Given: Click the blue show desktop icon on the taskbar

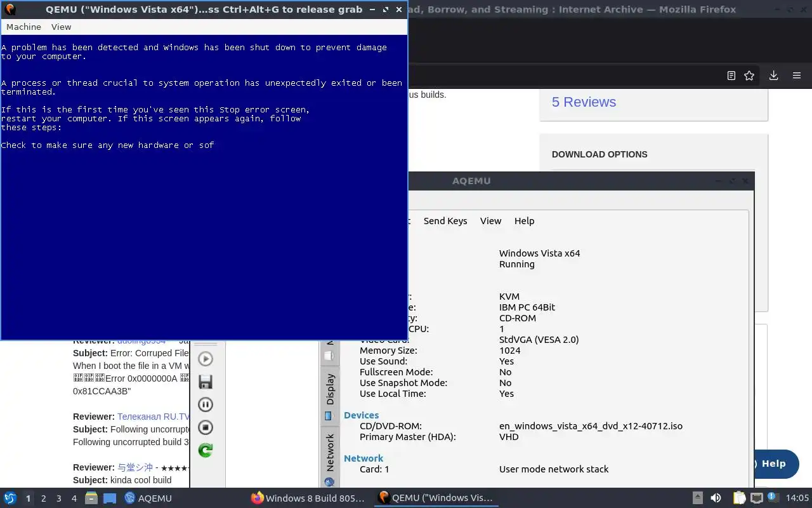Looking at the screenshot, I should [x=109, y=498].
